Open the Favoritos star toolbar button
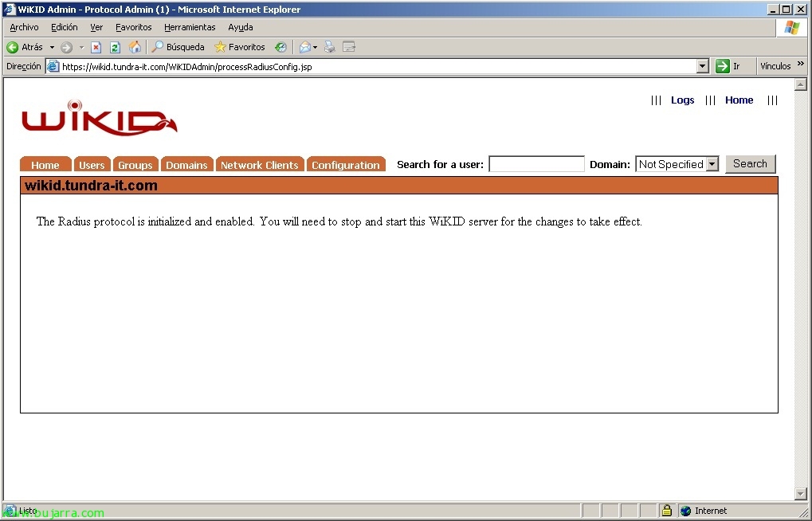 pos(240,47)
